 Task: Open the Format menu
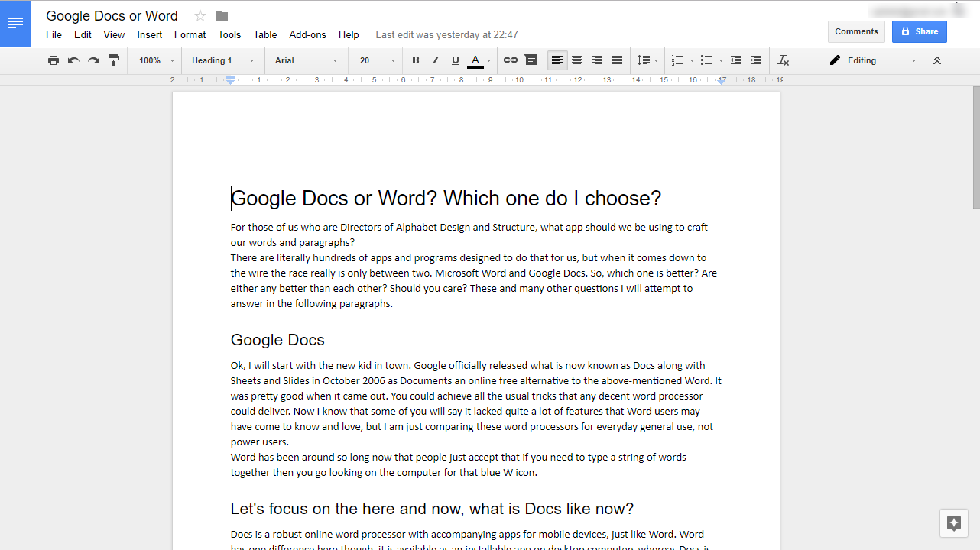tap(190, 34)
